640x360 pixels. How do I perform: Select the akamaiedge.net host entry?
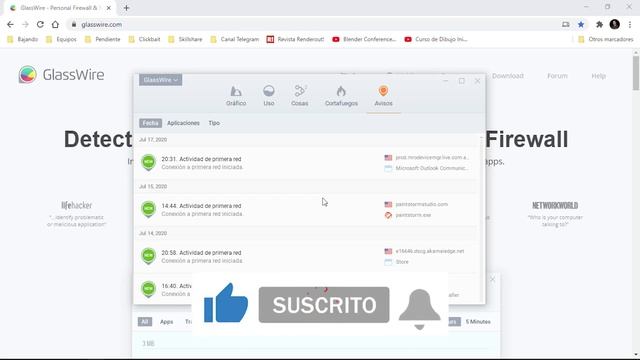pyautogui.click(x=429, y=251)
